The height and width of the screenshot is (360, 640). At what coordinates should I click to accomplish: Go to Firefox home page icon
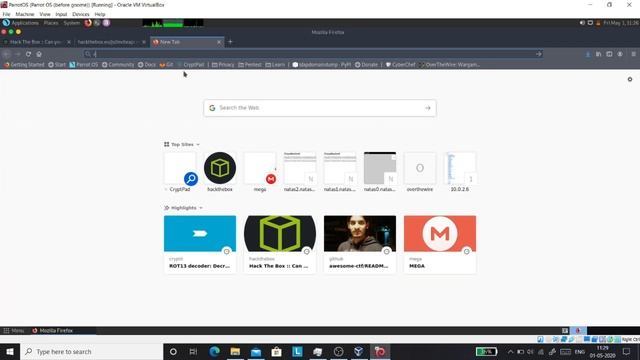39,54
